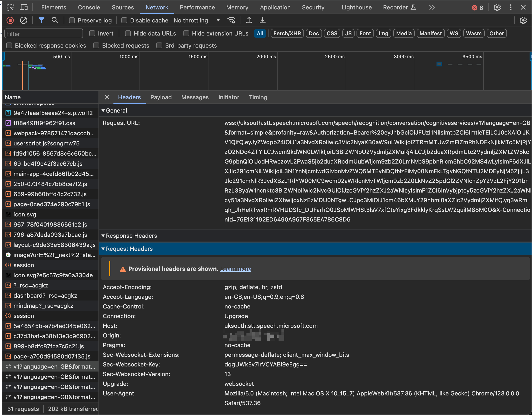
Task: Toggle device toolbar icon
Action: pos(24,7)
